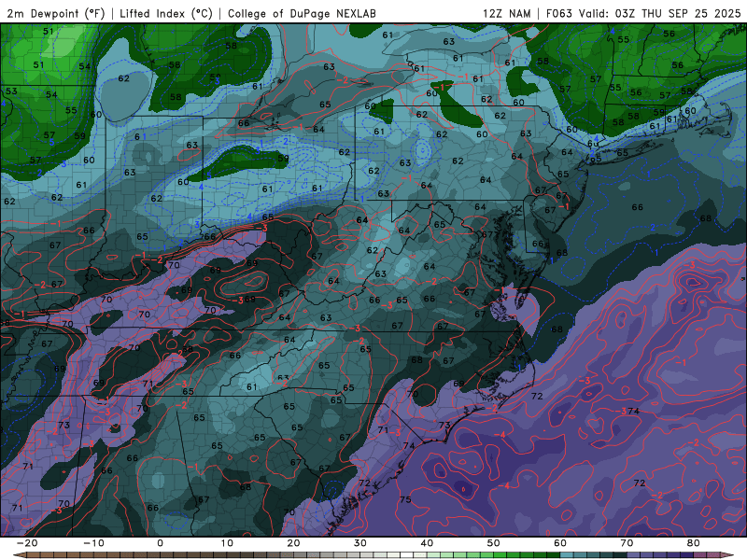
Task: Click the '80' colorbar tick label
Action: [694, 543]
